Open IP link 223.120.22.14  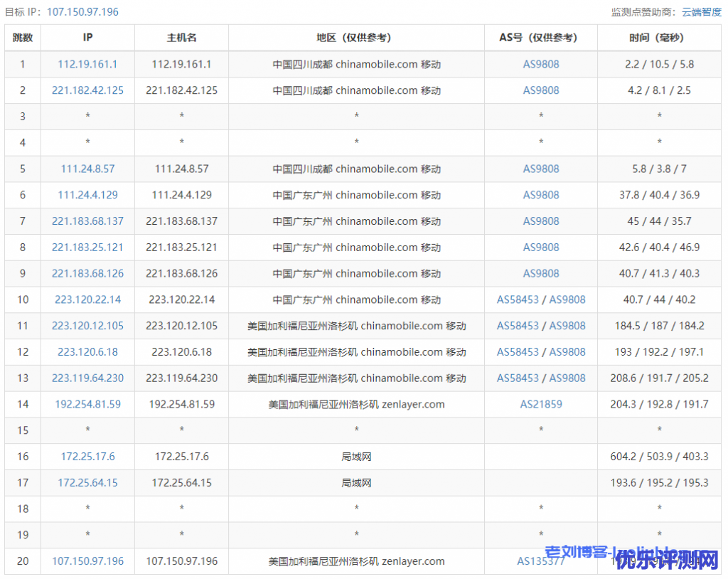pyautogui.click(x=87, y=299)
